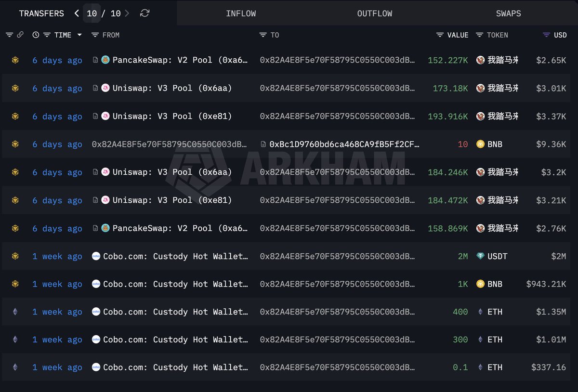Select the TRANSFERS tab
Screen dimensions: 578x392
click(x=41, y=13)
